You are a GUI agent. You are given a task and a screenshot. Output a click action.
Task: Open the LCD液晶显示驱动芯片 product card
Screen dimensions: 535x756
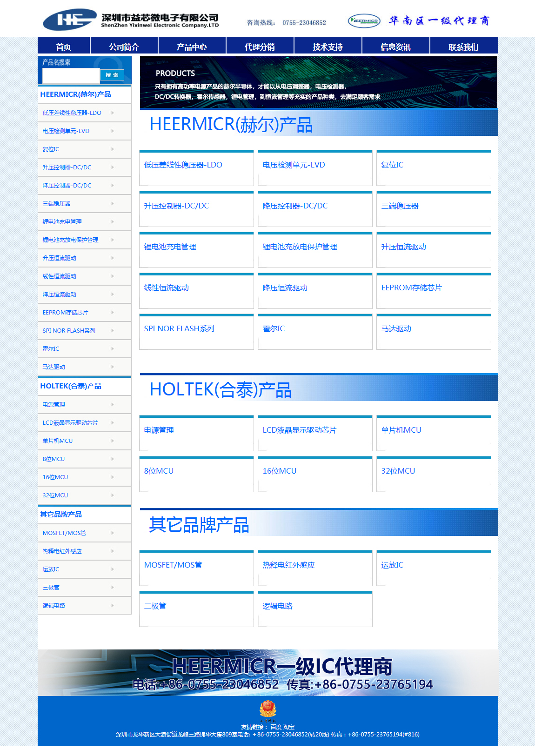click(x=315, y=433)
